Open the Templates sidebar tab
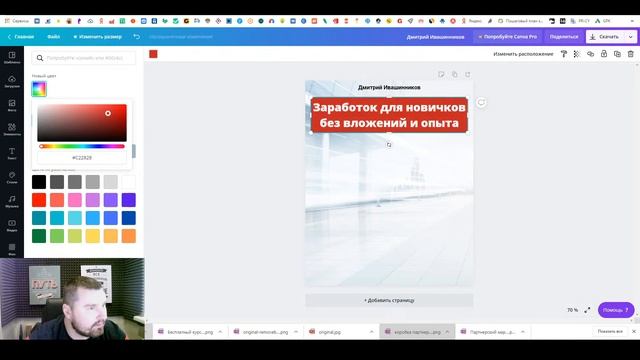Image resolution: width=640 pixels, height=360 pixels. pos(12,58)
